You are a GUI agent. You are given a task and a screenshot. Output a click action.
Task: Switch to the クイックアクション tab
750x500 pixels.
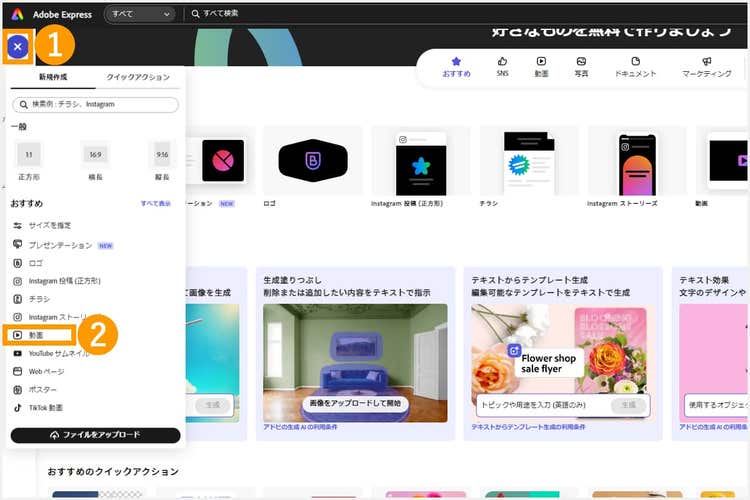(138, 77)
